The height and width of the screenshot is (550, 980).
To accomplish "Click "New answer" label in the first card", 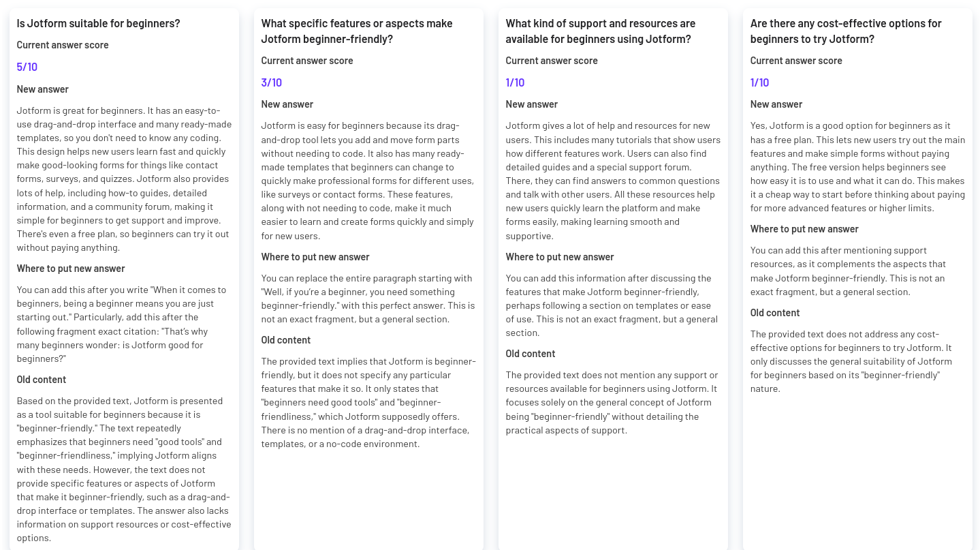I will [x=43, y=89].
